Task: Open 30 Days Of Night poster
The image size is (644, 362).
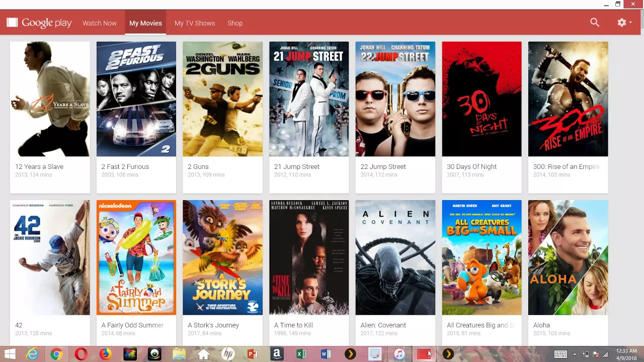Action: click(481, 99)
